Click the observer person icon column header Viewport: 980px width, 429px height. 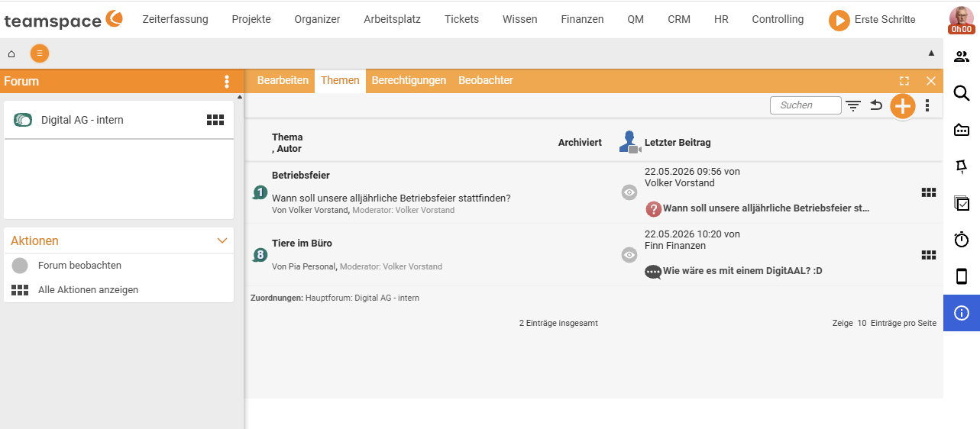pyautogui.click(x=629, y=142)
